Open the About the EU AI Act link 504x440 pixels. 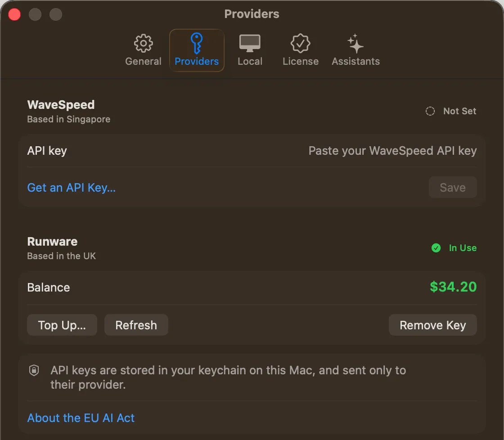click(x=81, y=418)
